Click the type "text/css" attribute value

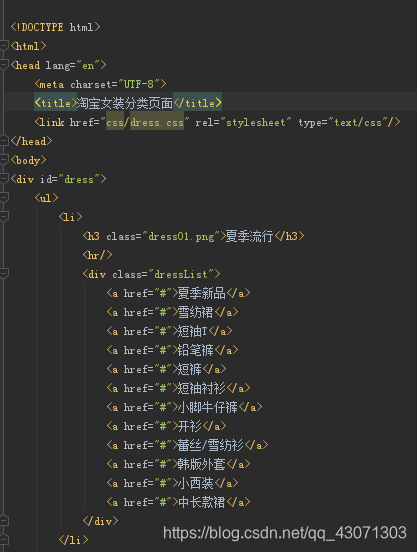358,123
